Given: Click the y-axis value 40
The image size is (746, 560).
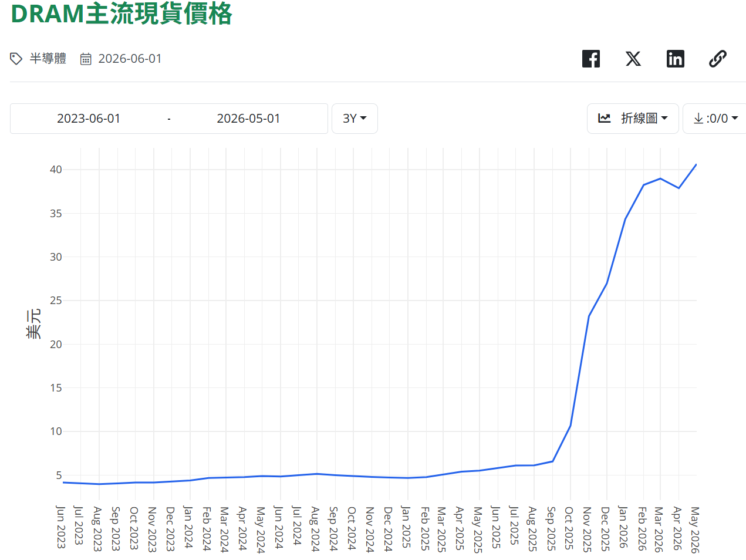Looking at the screenshot, I should (x=56, y=170).
